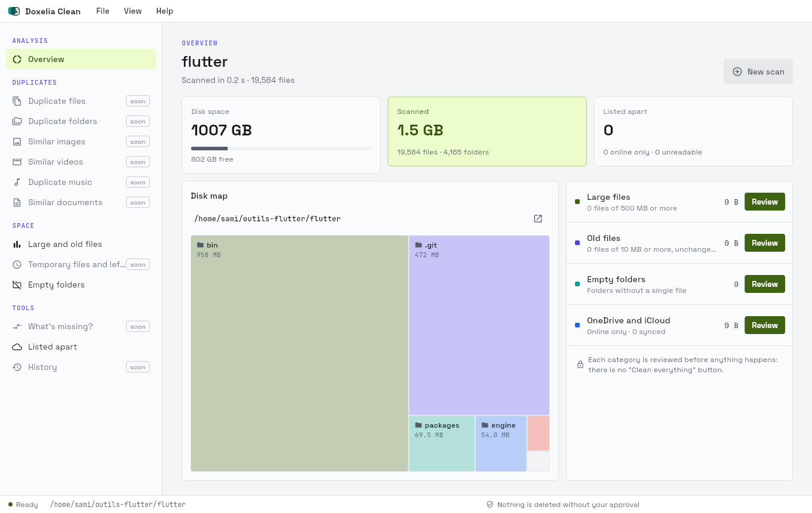
Task: Click the /home/sami/outils-flutter/flutter path above disk map
Action: [267, 219]
